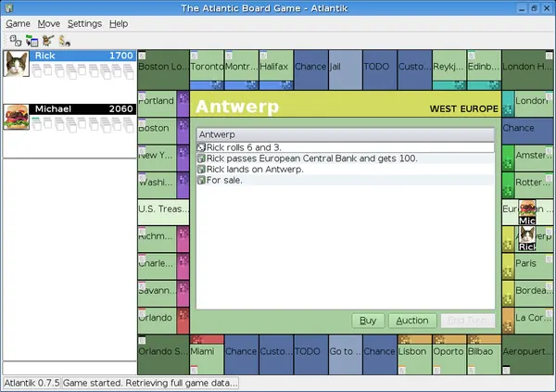Click the buy estate toolbar icon
556x392 pixels.
click(x=32, y=41)
